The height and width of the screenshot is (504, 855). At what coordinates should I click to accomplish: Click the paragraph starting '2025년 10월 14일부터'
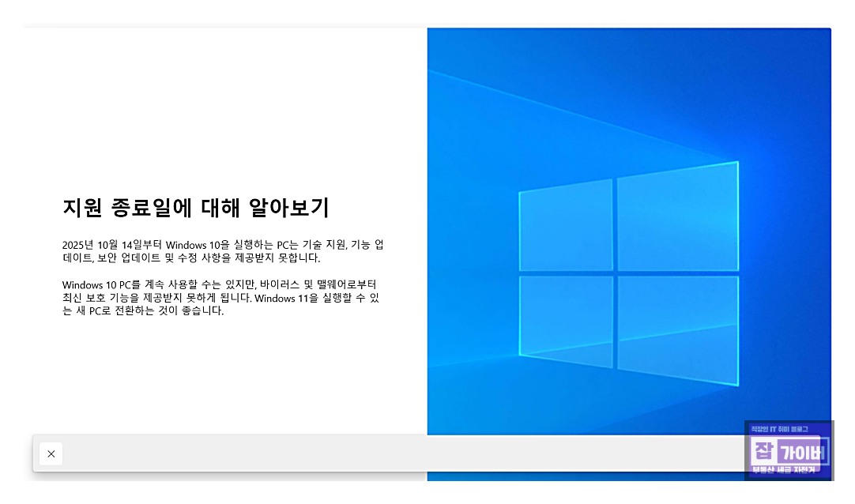223,251
